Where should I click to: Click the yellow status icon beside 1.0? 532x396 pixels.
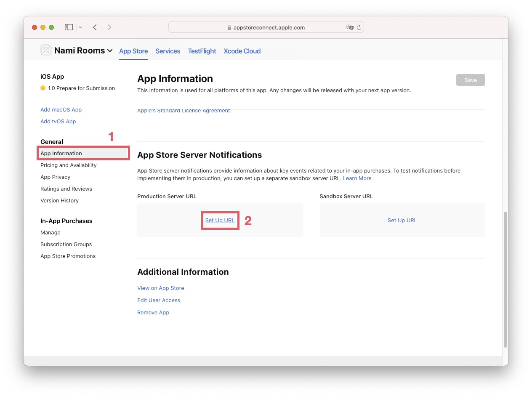43,88
